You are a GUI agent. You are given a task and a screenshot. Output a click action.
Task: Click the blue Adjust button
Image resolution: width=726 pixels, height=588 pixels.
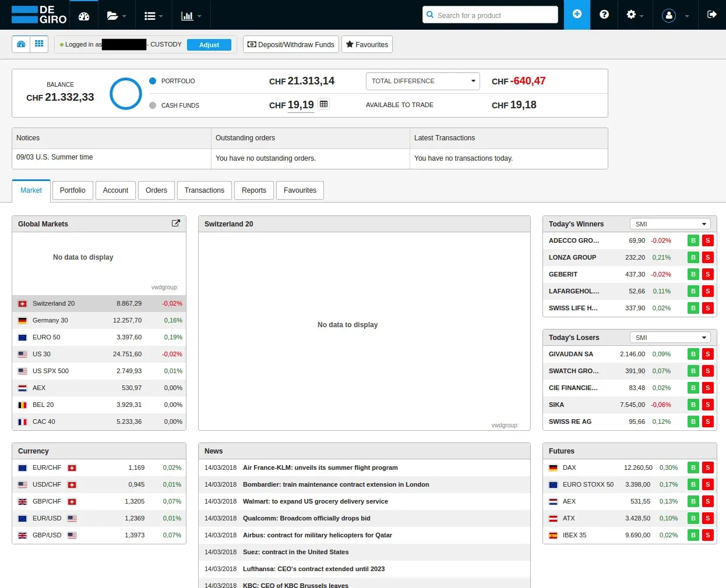pyautogui.click(x=209, y=45)
